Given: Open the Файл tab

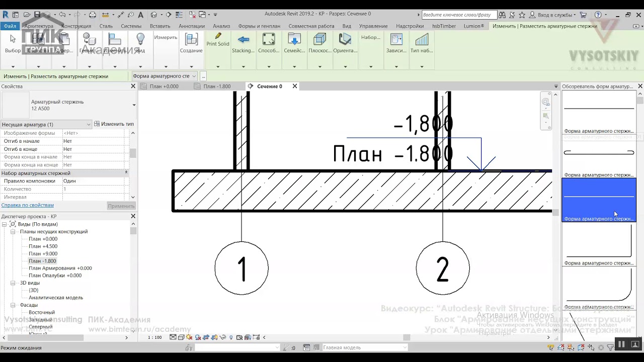Looking at the screenshot, I should (10, 26).
